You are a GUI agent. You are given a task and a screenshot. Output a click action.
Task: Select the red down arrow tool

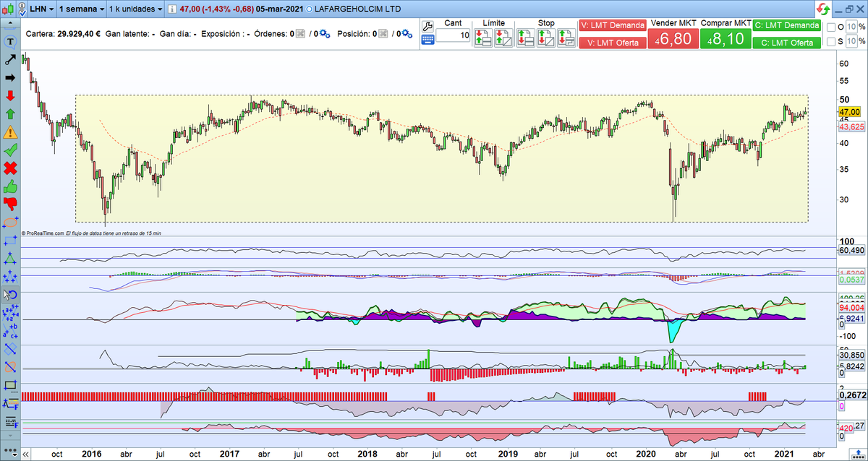tap(10, 95)
